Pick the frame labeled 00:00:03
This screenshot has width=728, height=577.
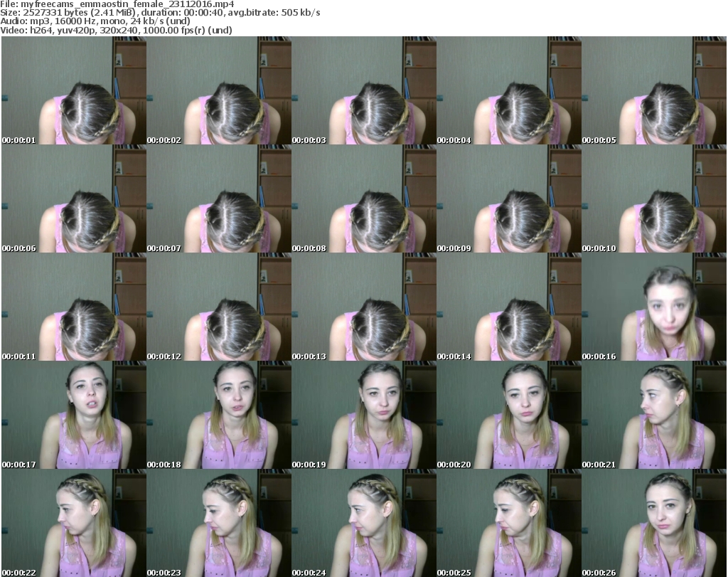click(x=363, y=90)
